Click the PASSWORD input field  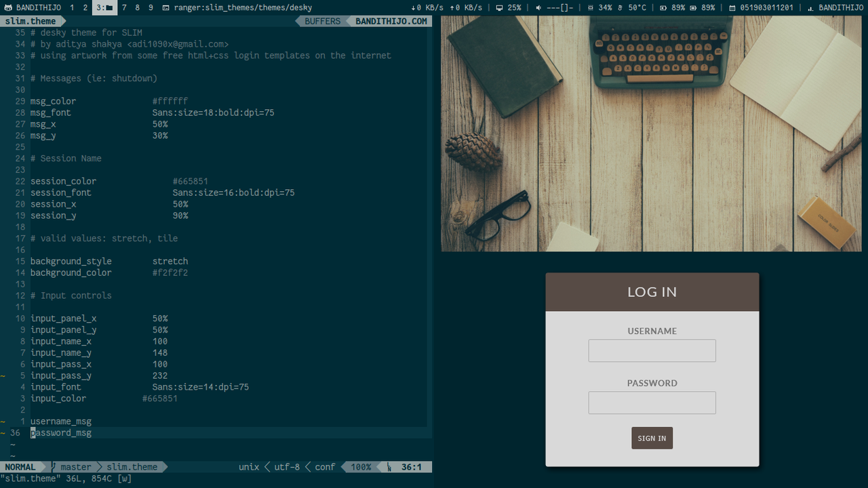click(652, 403)
